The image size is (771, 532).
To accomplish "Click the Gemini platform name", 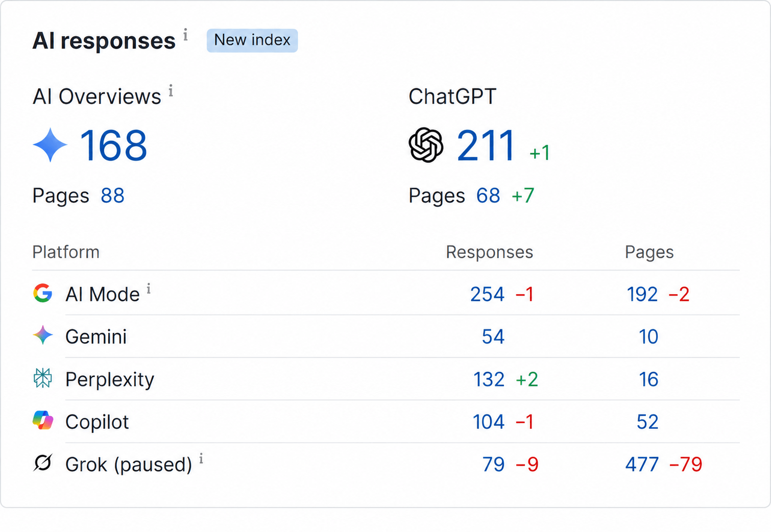I will tap(96, 337).
